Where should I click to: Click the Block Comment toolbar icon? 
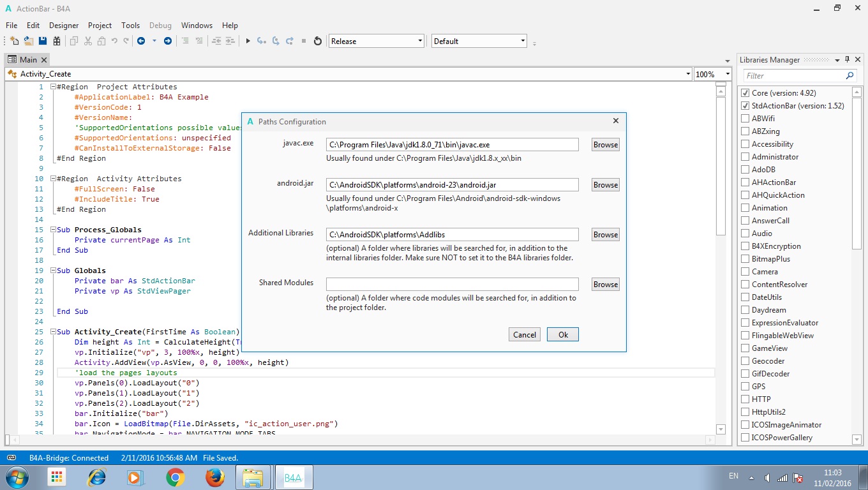tap(185, 41)
